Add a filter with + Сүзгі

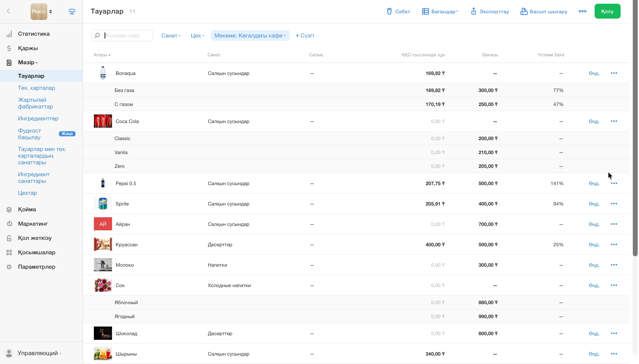tap(304, 35)
